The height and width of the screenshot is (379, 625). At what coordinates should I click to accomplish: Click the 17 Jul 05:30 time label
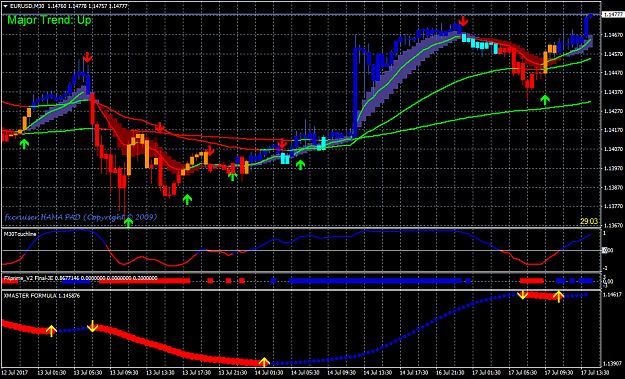[x=522, y=373]
